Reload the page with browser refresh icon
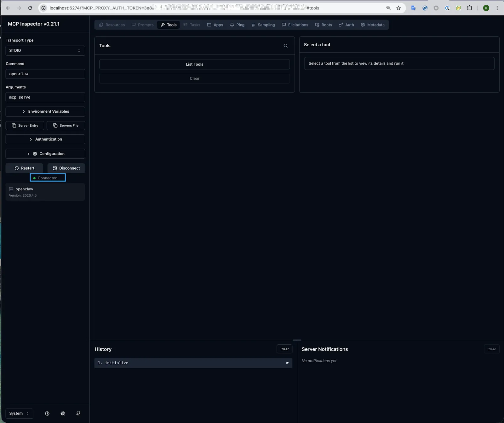This screenshot has height=423, width=504. [30, 8]
